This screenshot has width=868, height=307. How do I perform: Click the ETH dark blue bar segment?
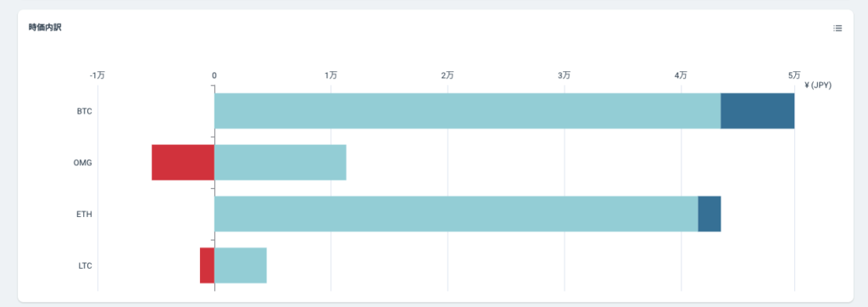click(709, 214)
